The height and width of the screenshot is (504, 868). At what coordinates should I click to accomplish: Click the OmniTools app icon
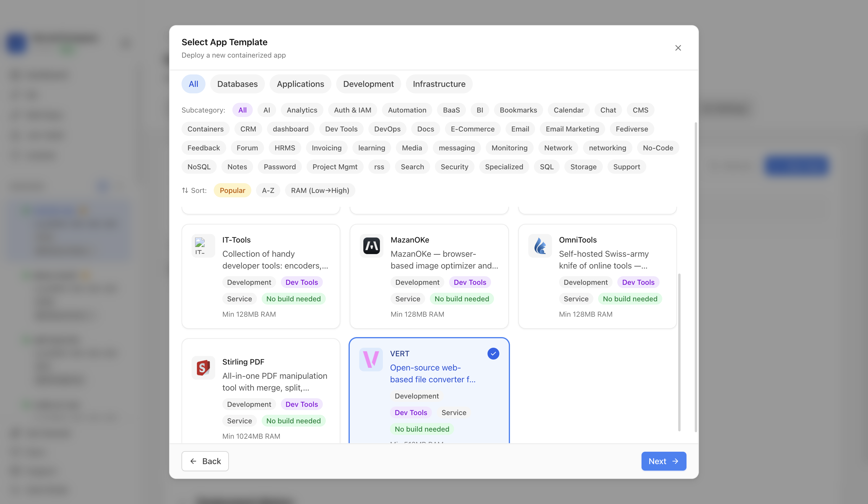(x=540, y=246)
